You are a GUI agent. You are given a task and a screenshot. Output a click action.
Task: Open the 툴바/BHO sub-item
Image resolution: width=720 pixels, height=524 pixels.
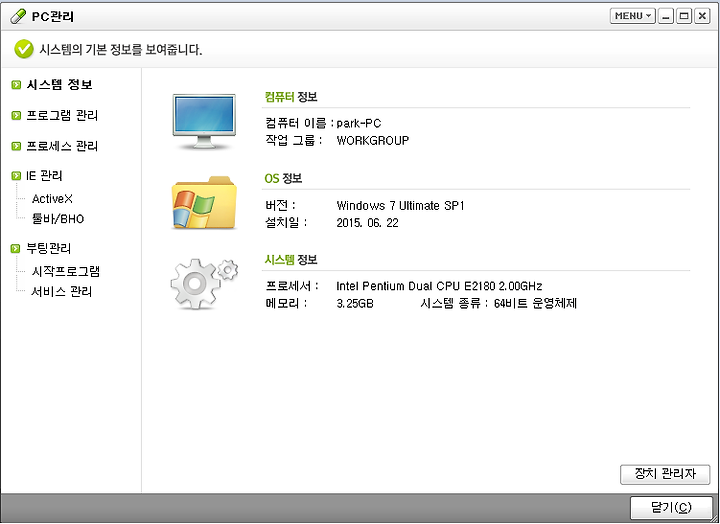[x=58, y=219]
